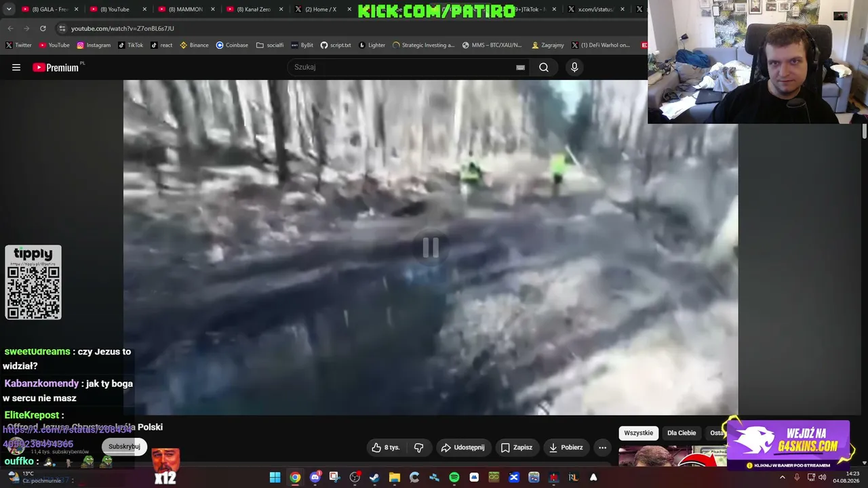The image size is (868, 488).
Task: View site information icon beside the URL
Action: (x=62, y=28)
